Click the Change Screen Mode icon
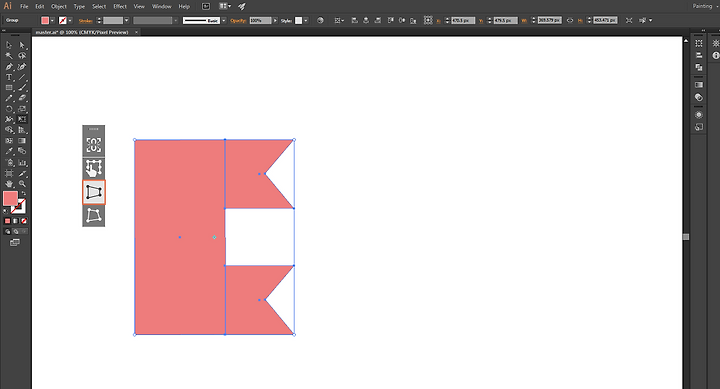720x389 pixels. point(15,242)
